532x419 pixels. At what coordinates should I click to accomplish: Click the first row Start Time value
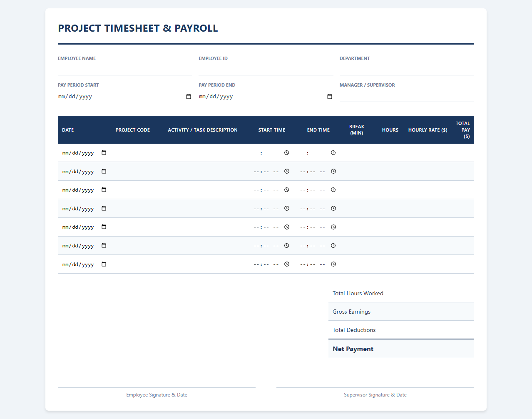[266, 153]
